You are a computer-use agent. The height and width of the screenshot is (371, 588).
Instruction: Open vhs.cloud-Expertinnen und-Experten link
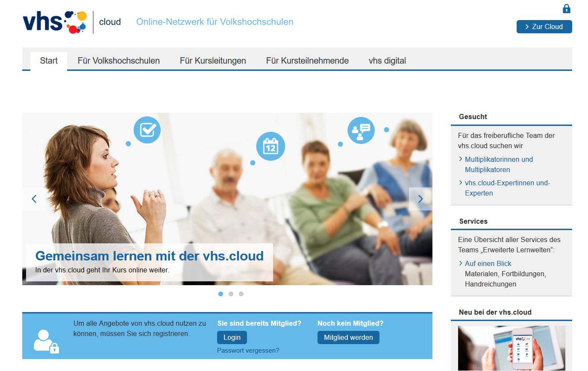(x=507, y=188)
